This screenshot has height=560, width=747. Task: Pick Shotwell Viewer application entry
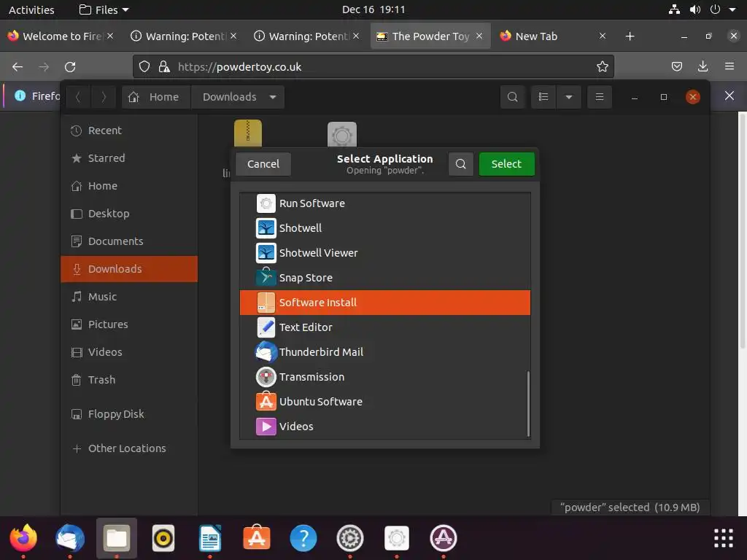(385, 253)
